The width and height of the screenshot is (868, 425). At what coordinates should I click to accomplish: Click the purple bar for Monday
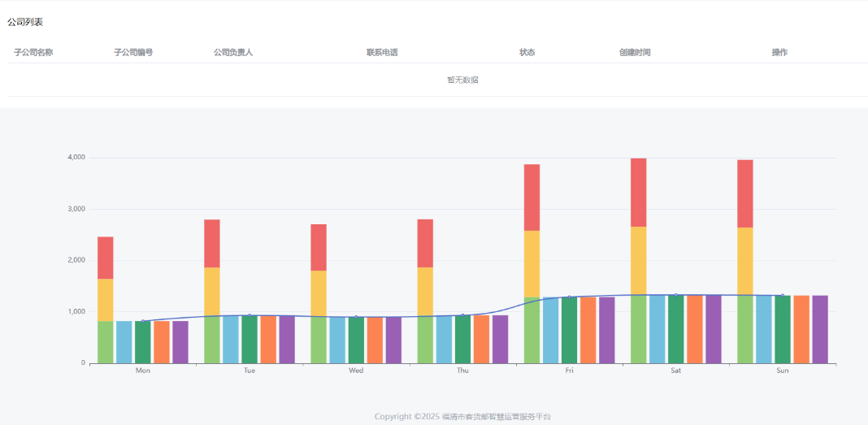(x=180, y=342)
